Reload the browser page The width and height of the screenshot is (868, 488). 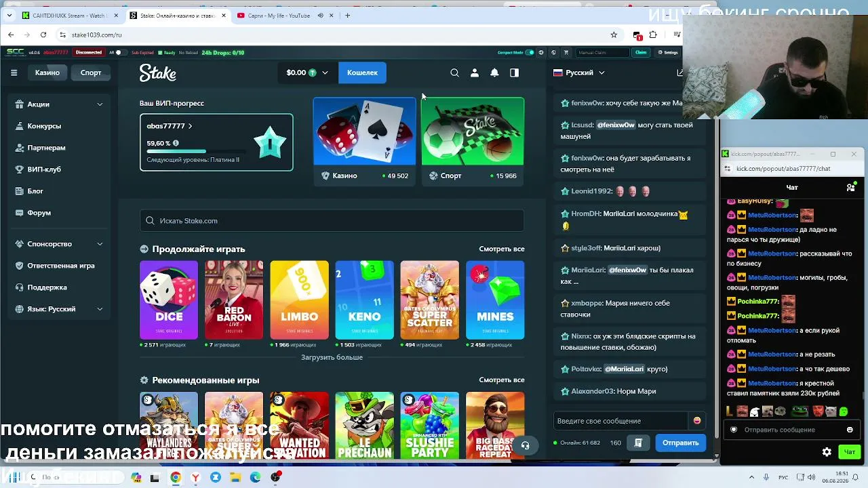point(43,35)
